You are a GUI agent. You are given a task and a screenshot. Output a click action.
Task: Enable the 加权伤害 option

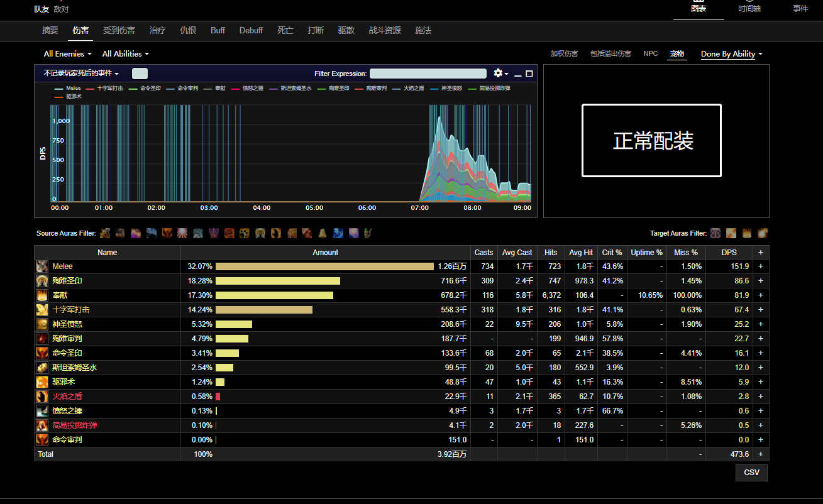564,54
